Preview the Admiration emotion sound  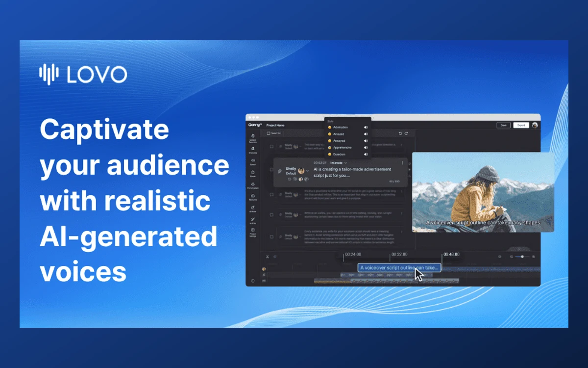[x=366, y=127]
